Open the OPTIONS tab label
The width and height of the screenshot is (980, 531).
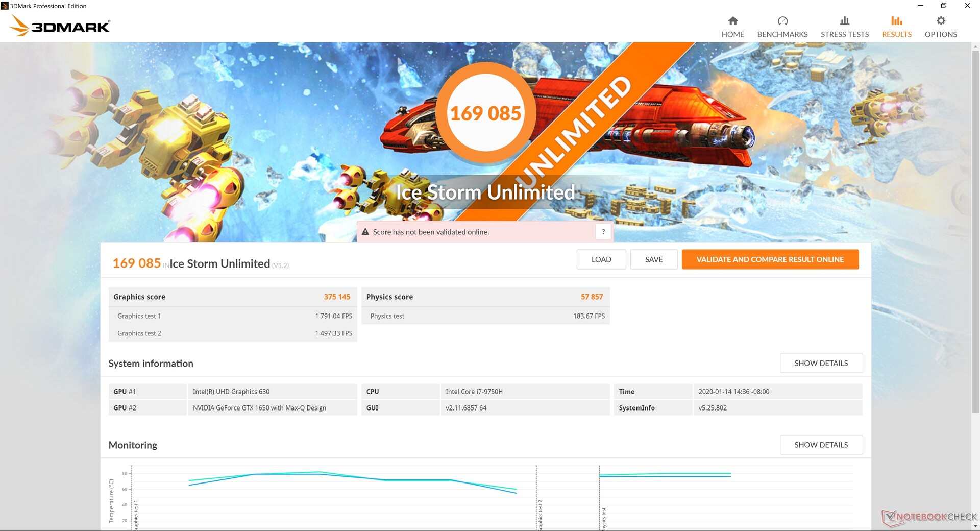click(941, 34)
